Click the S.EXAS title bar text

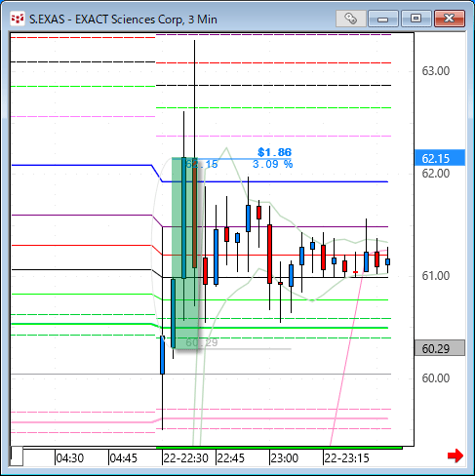(x=123, y=20)
